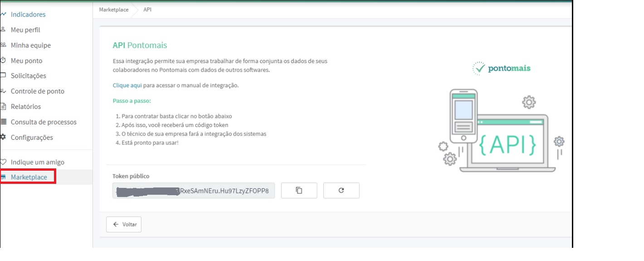The height and width of the screenshot is (261, 644).
Task: Regenerate the public token with refresh icon
Action: point(341,191)
